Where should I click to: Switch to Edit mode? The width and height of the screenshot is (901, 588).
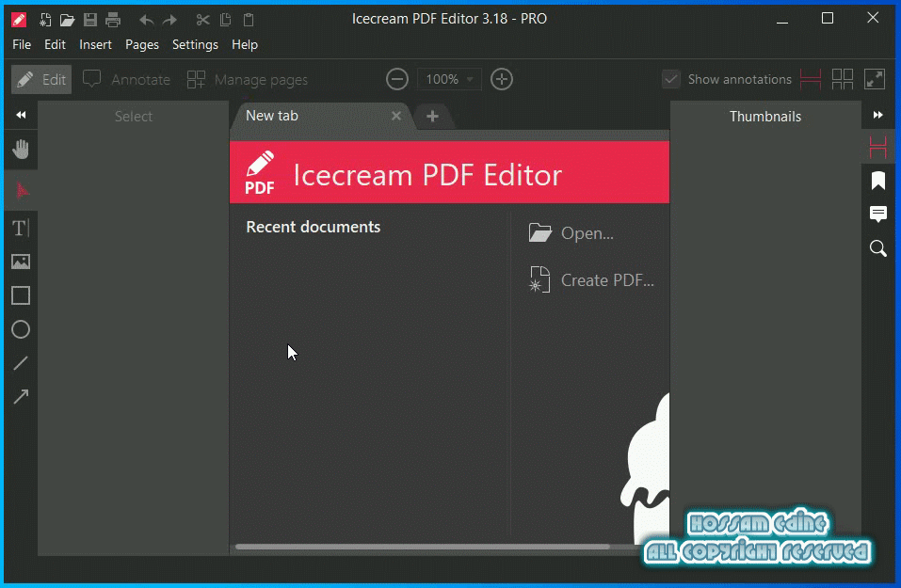point(41,79)
